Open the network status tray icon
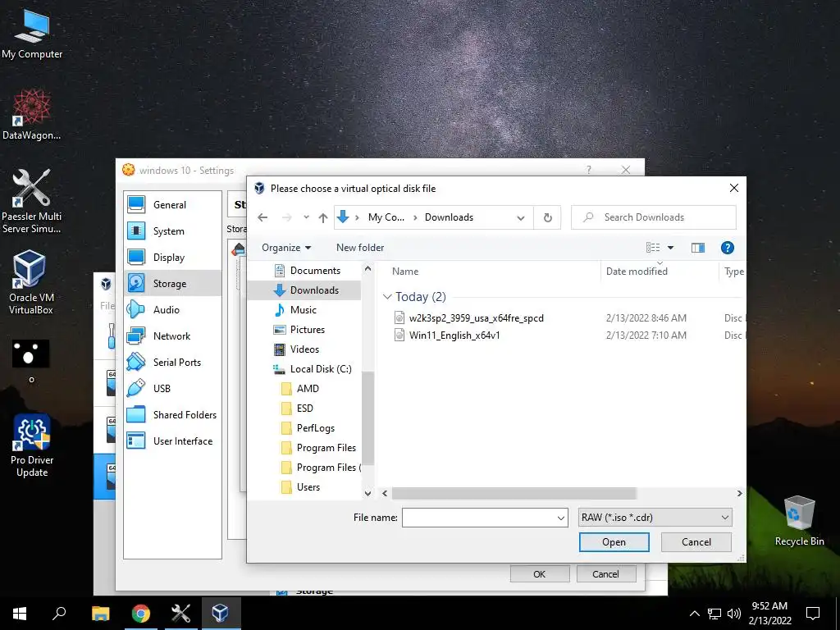Viewport: 840px width, 630px height. tap(714, 614)
